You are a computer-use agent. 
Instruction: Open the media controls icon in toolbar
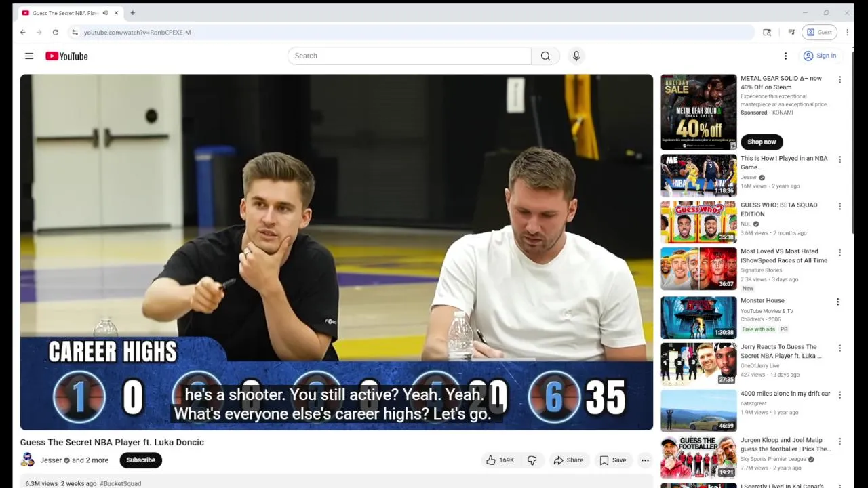click(x=791, y=32)
